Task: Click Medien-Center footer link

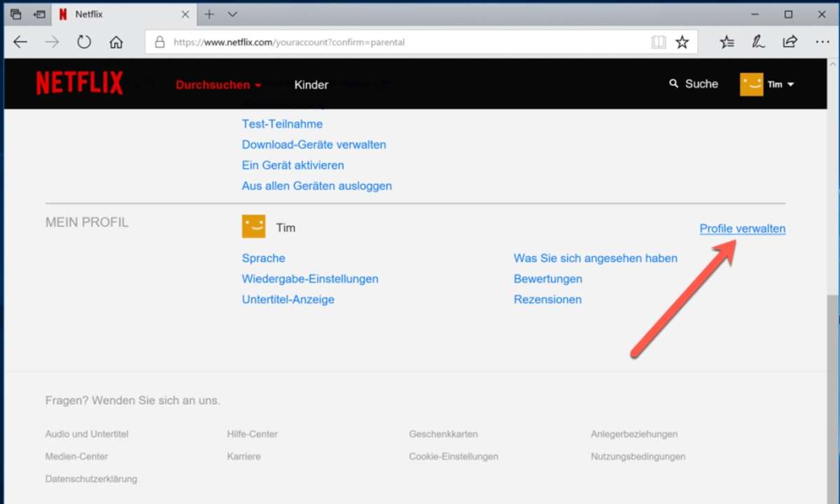Action: 76,456
